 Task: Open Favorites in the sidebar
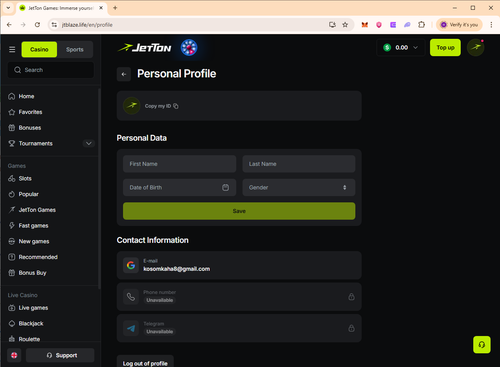click(x=30, y=112)
